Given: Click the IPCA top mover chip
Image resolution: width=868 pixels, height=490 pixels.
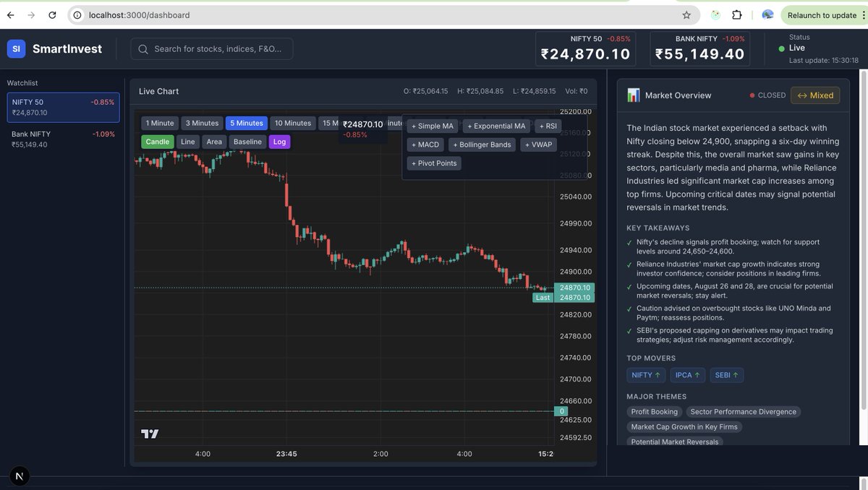Looking at the screenshot, I should click(687, 375).
